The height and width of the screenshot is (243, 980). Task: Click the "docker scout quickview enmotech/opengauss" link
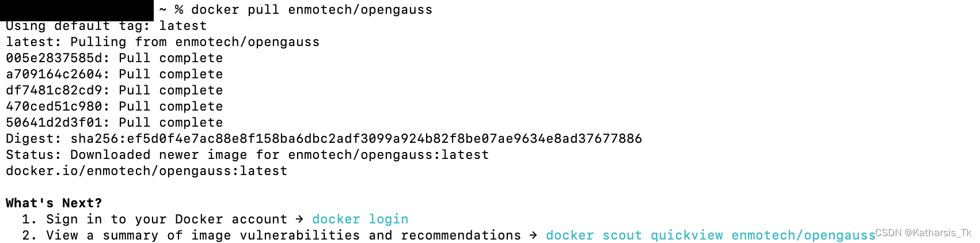(x=710, y=236)
